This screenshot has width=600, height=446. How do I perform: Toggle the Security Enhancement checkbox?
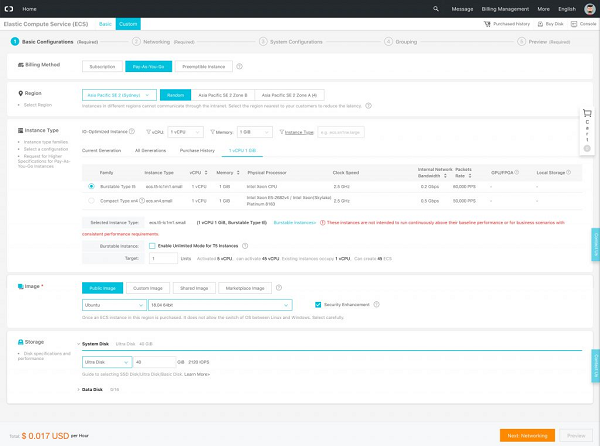318,304
